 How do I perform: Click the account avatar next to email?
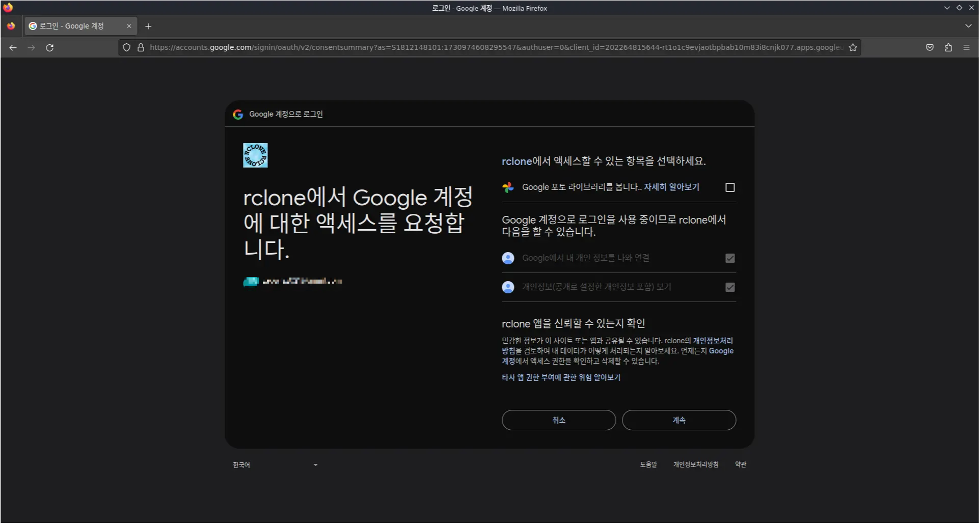pos(251,281)
